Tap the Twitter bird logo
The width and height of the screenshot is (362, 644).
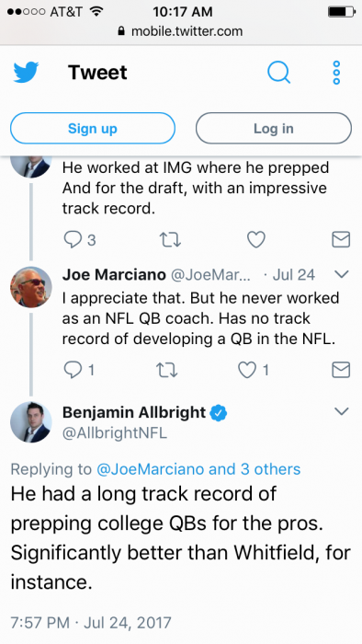[27, 73]
